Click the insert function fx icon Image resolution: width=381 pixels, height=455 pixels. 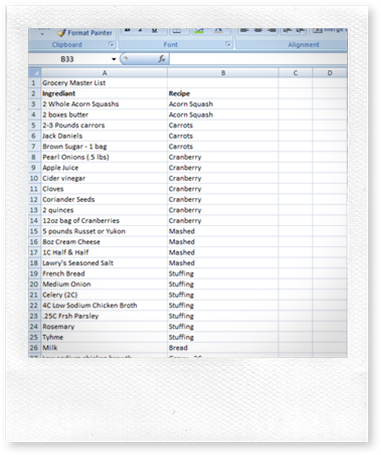coord(162,59)
